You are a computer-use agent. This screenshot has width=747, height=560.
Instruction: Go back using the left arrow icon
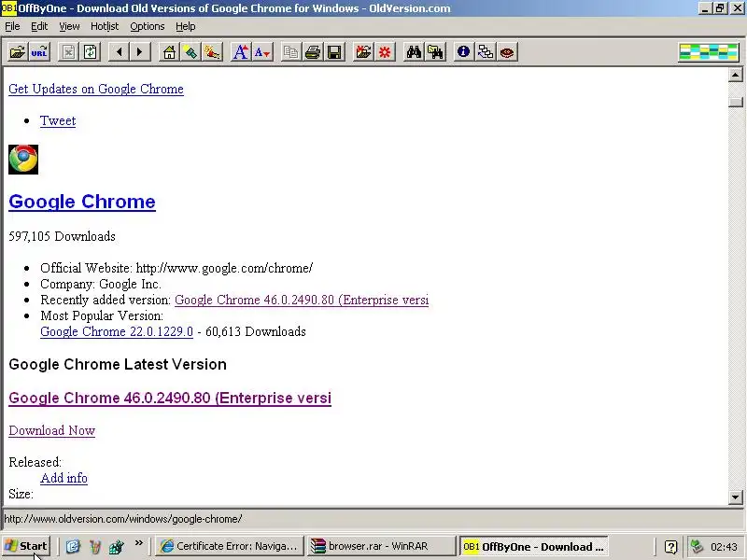(120, 52)
